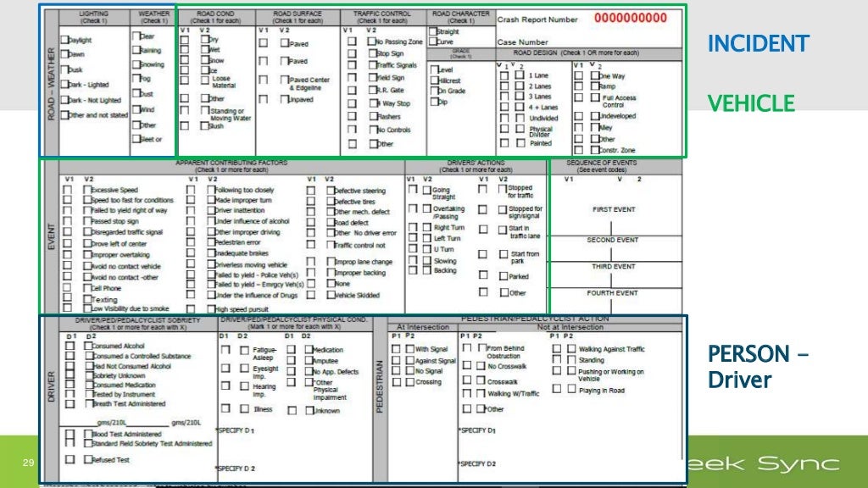Check V2 box beside No Controls
Screen dimensions: 868x488
pos(374,130)
